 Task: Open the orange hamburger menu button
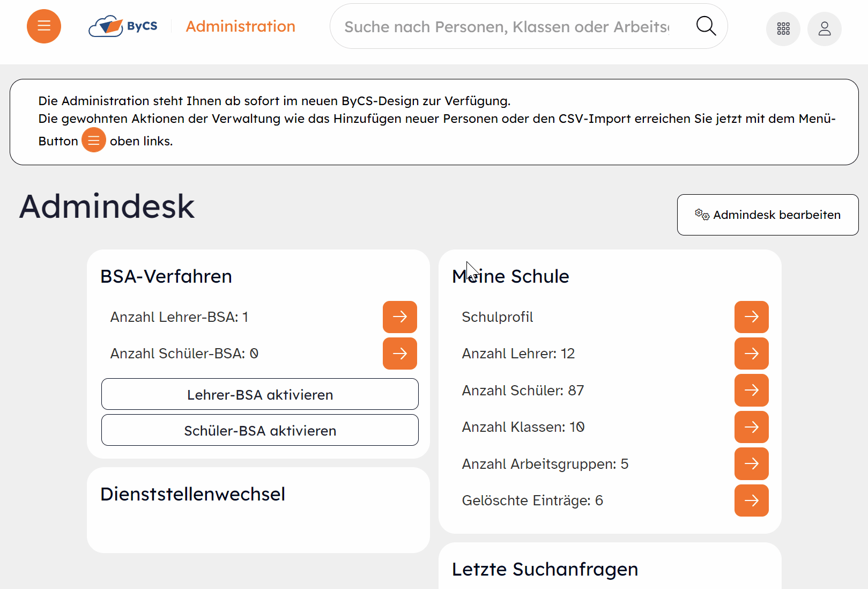point(44,26)
